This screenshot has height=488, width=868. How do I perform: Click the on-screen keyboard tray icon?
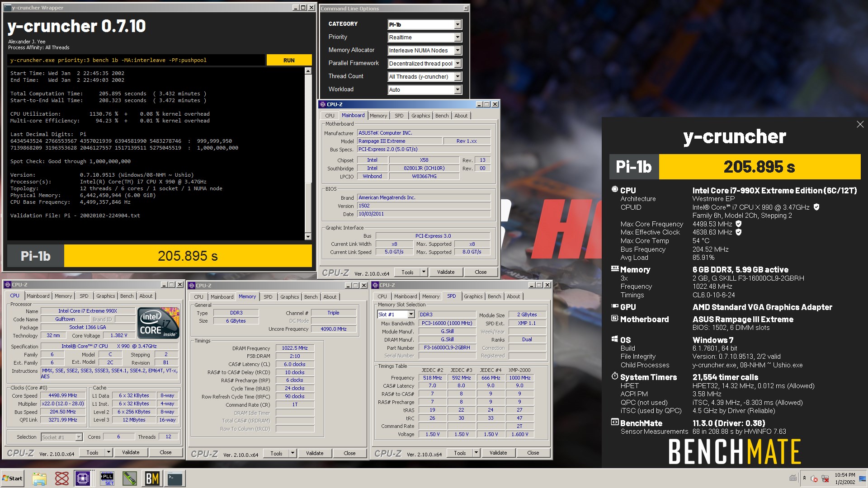(x=793, y=478)
